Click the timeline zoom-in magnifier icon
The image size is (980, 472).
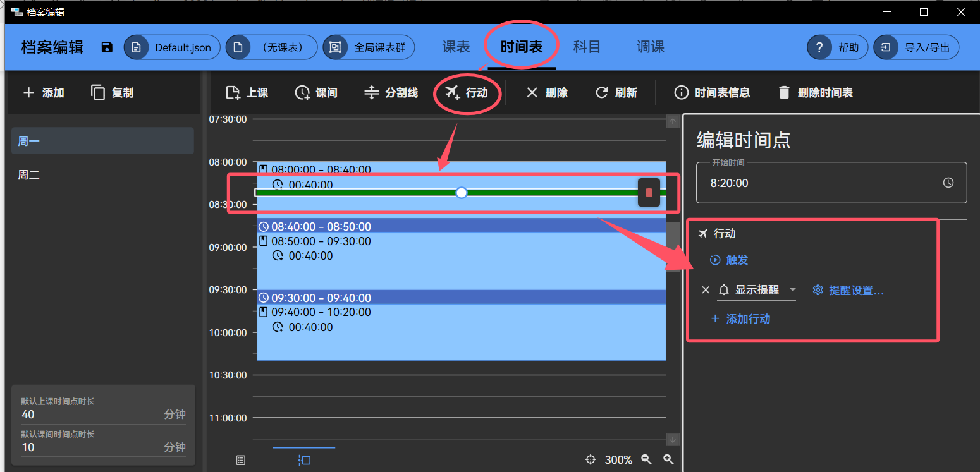(x=668, y=459)
